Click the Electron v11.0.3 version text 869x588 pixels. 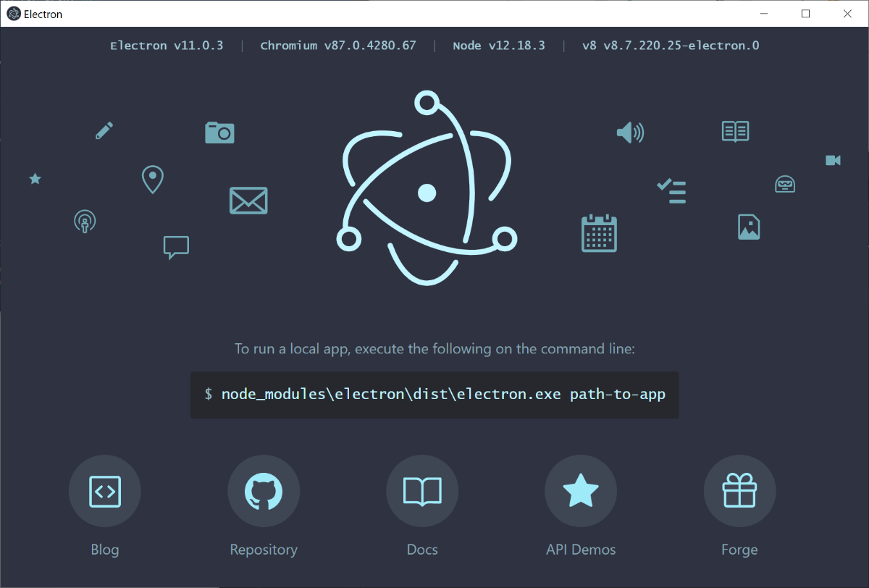[167, 46]
